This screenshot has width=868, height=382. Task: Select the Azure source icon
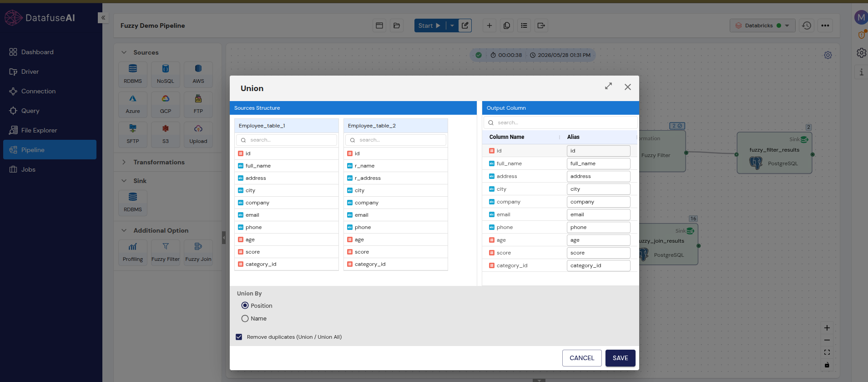(x=133, y=104)
